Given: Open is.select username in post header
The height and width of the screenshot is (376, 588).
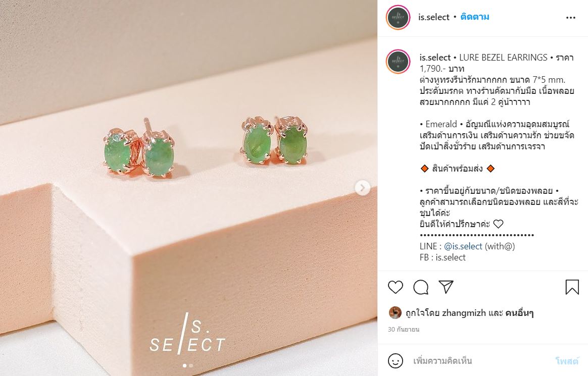Looking at the screenshot, I should click(434, 17).
